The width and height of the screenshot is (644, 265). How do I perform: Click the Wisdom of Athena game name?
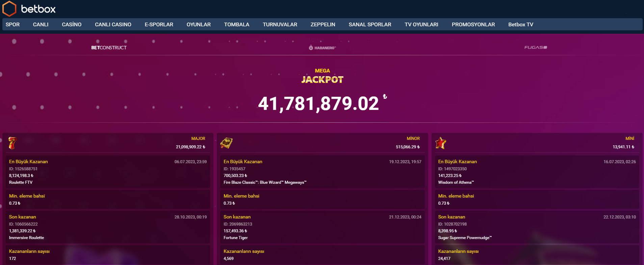click(x=456, y=182)
